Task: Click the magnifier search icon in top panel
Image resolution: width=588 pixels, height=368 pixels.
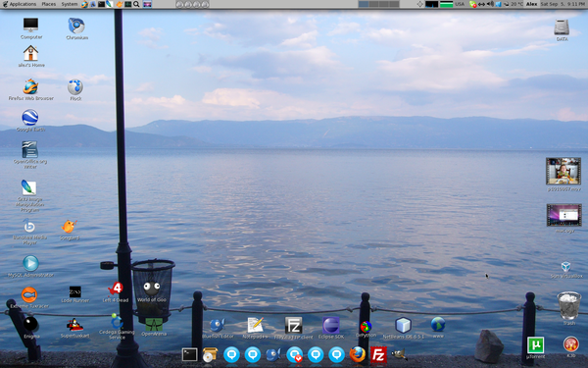Action: pyautogui.click(x=136, y=4)
